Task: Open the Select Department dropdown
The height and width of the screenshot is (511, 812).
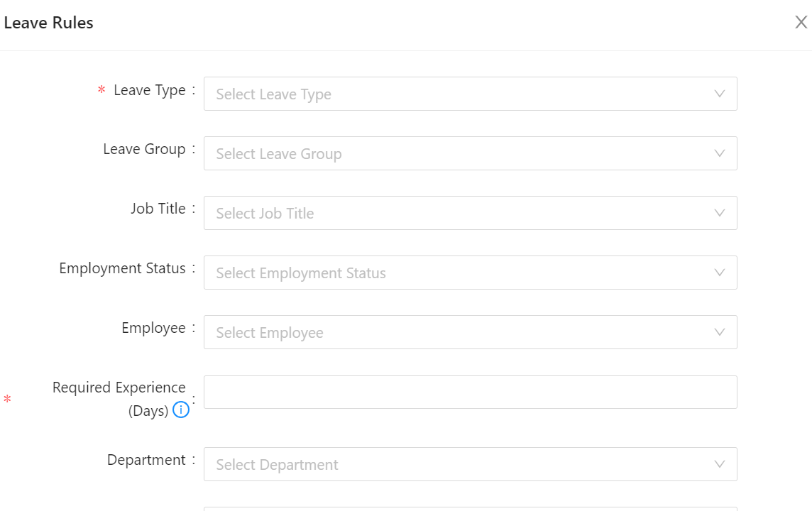Action: click(461, 464)
